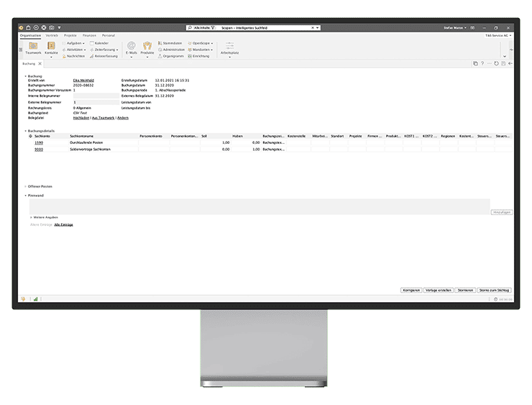Click the back arrow icon in tab toolbar
The height and width of the screenshot is (405, 532).
pyautogui.click(x=510, y=63)
